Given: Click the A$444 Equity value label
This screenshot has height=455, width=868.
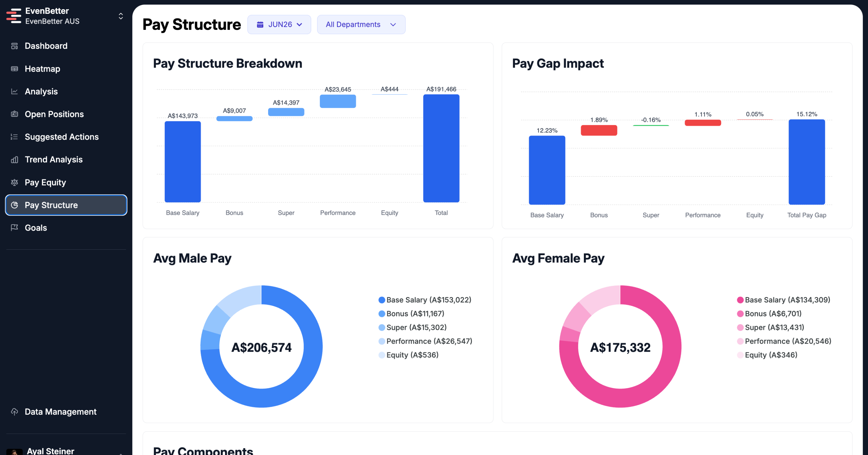Looking at the screenshot, I should click(x=389, y=89).
